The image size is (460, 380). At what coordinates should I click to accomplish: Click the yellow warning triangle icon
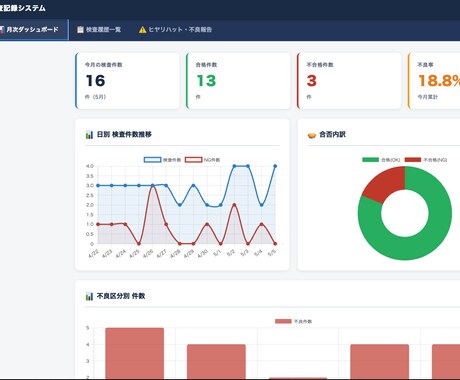tap(142, 30)
